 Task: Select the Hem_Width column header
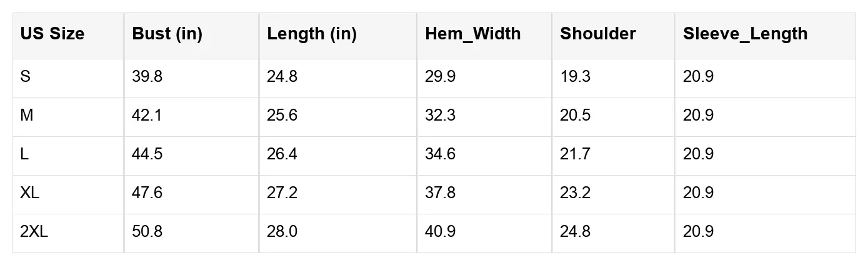472,34
